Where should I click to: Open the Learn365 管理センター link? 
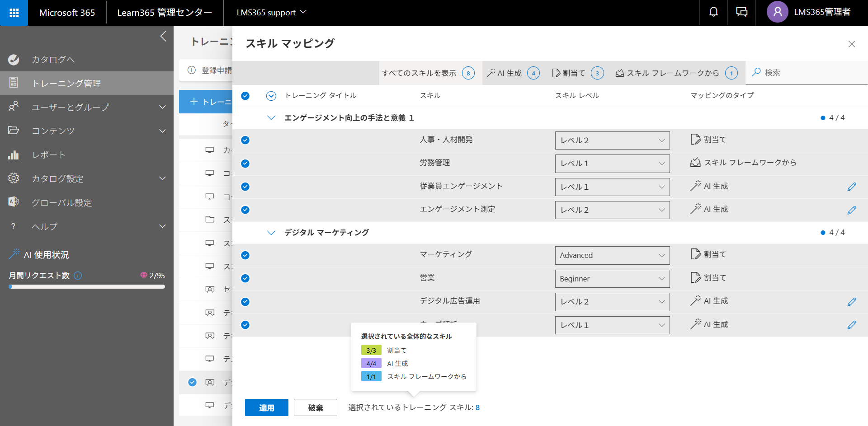(x=165, y=13)
